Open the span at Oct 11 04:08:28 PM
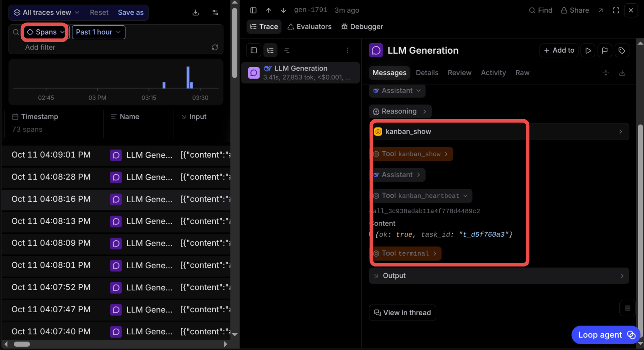The height and width of the screenshot is (350, 644). pyautogui.click(x=116, y=177)
